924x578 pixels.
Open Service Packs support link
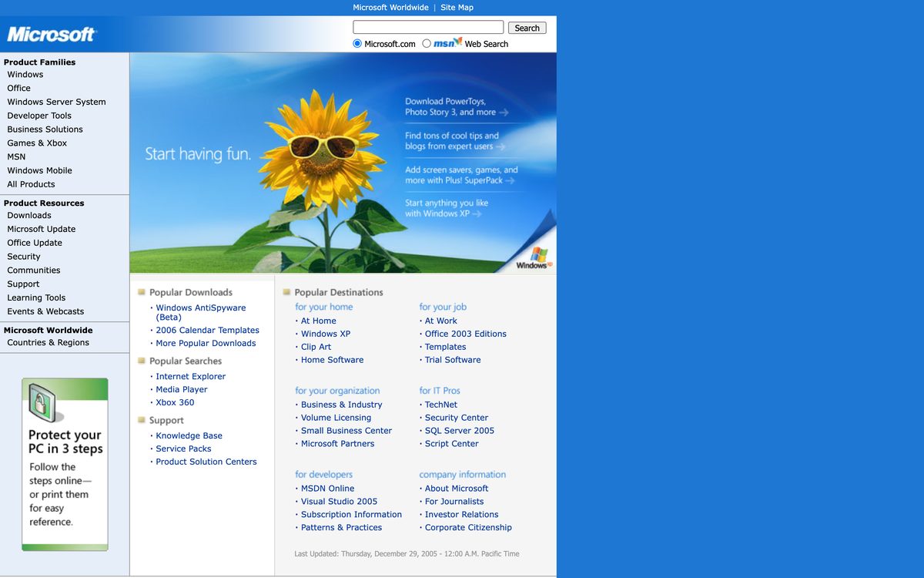pos(183,449)
